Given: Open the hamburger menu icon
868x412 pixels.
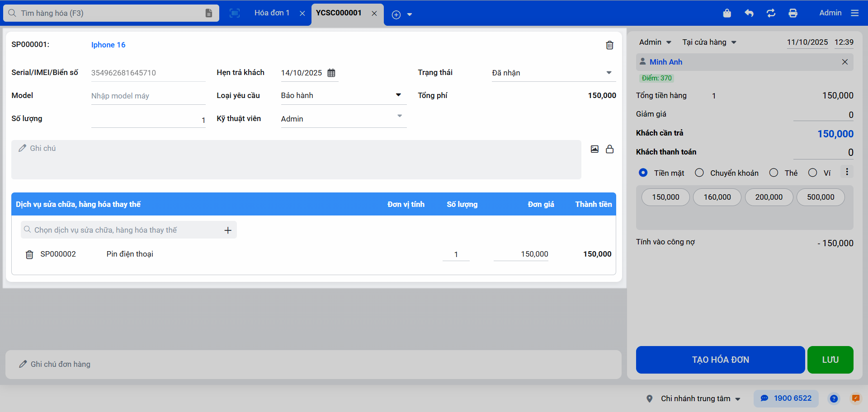Looking at the screenshot, I should point(854,13).
